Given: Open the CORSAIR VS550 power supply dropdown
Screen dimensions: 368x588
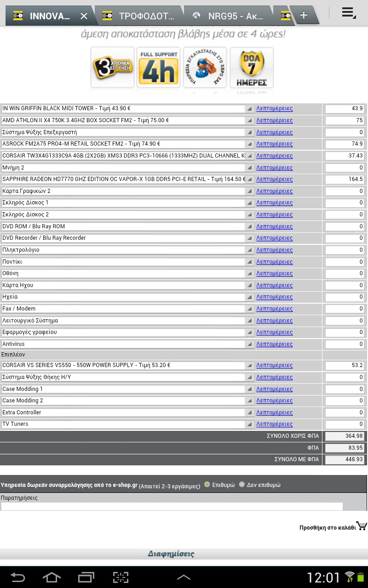Looking at the screenshot, I should tap(128, 365).
